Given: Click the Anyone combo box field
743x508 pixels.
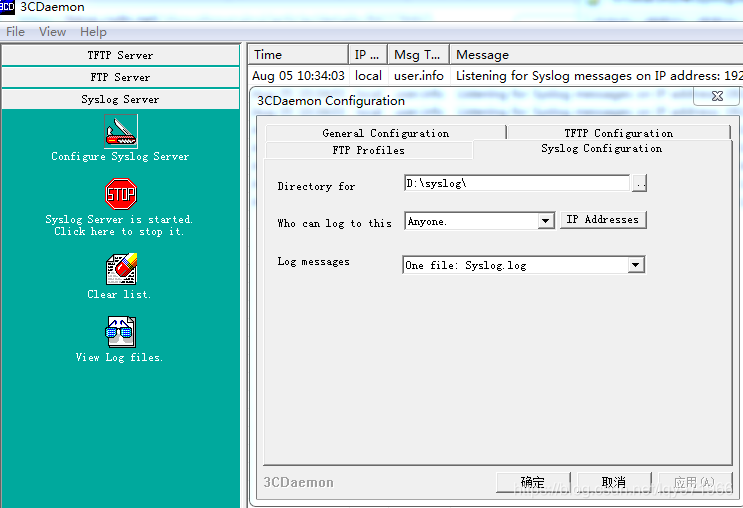Looking at the screenshot, I should tap(479, 221).
